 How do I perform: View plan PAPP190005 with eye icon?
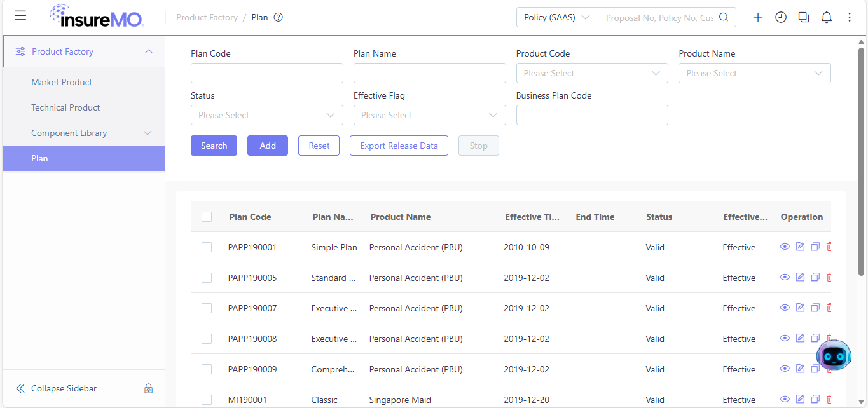point(785,277)
